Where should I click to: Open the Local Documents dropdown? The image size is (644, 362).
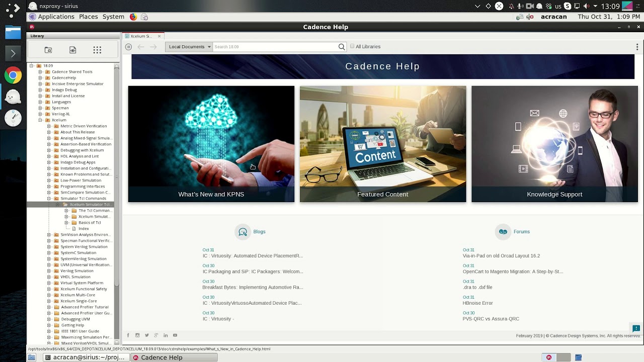[x=189, y=47]
